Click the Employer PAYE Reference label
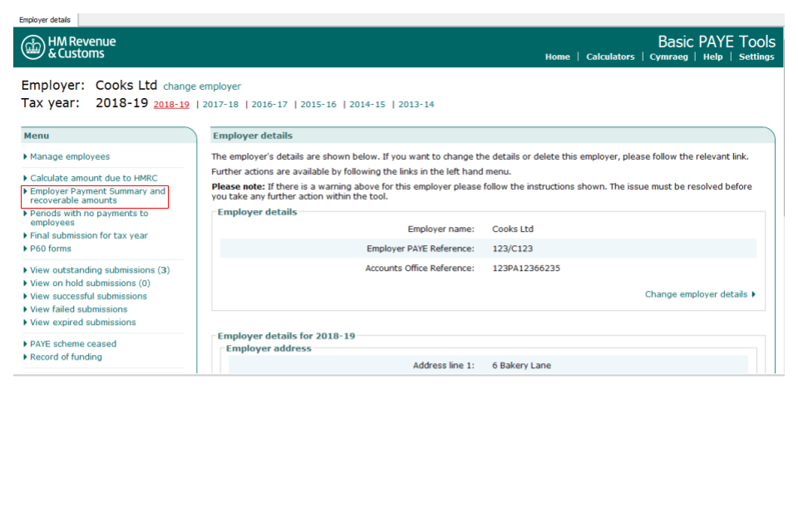This screenshot has height=532, width=798. 421,249
